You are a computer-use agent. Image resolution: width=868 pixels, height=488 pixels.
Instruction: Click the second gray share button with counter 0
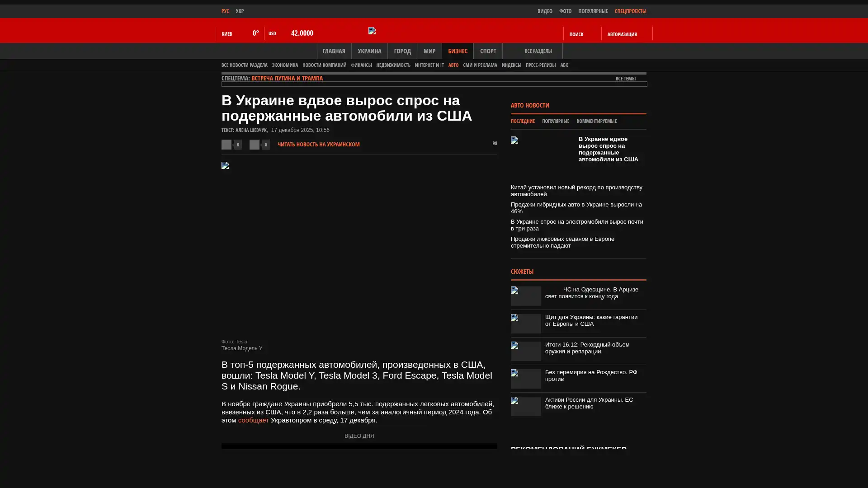coord(255,145)
